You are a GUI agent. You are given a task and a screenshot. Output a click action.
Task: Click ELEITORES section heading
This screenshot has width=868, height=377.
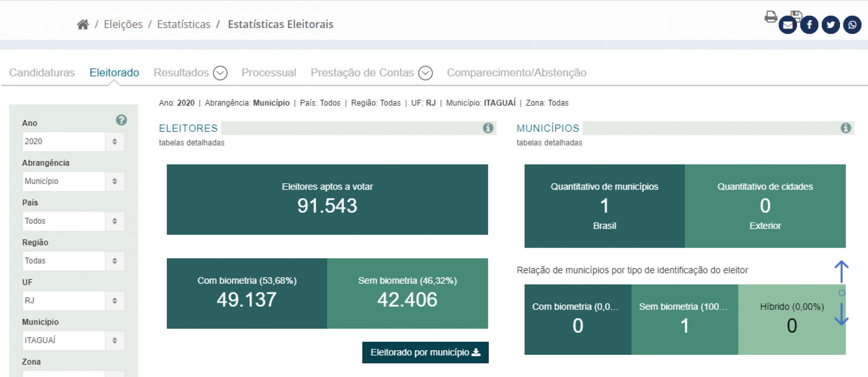tap(188, 129)
